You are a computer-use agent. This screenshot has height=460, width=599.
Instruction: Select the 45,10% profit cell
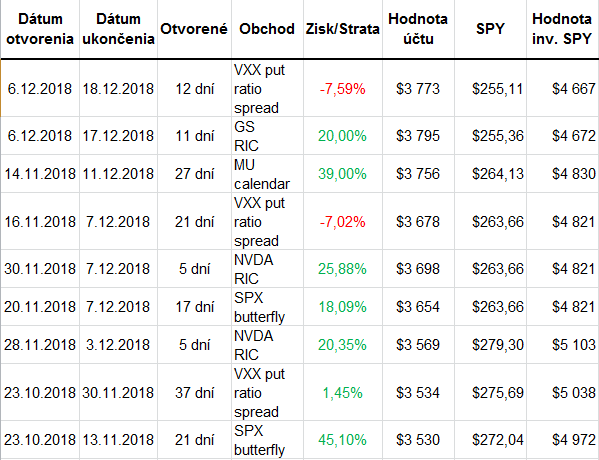343,440
